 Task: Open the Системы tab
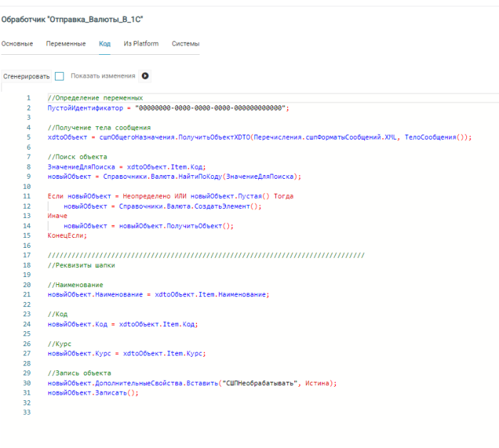click(x=185, y=43)
